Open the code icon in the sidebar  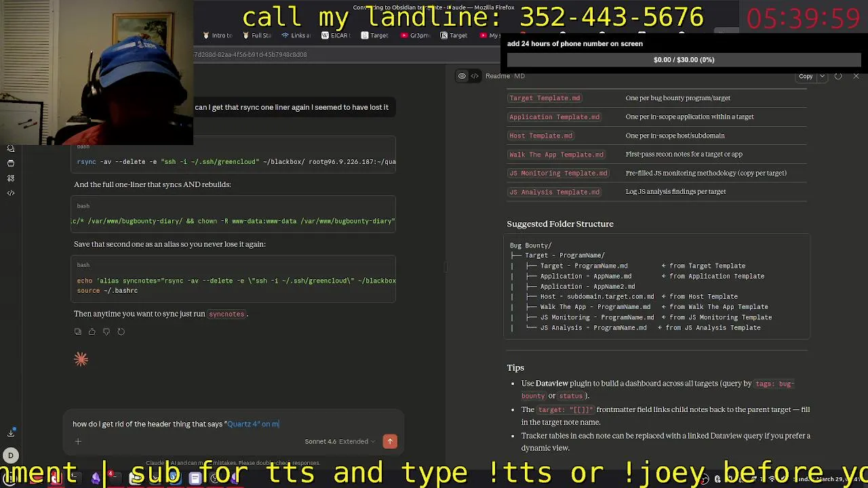(x=11, y=193)
